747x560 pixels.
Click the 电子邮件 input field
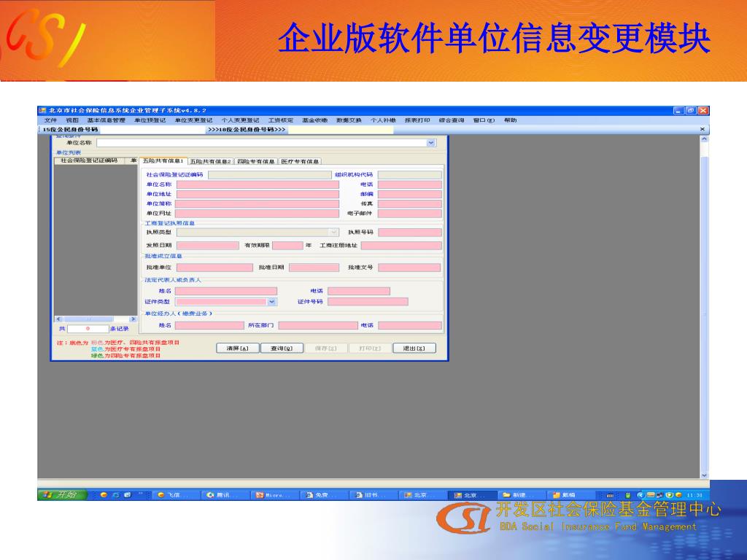[x=410, y=214]
